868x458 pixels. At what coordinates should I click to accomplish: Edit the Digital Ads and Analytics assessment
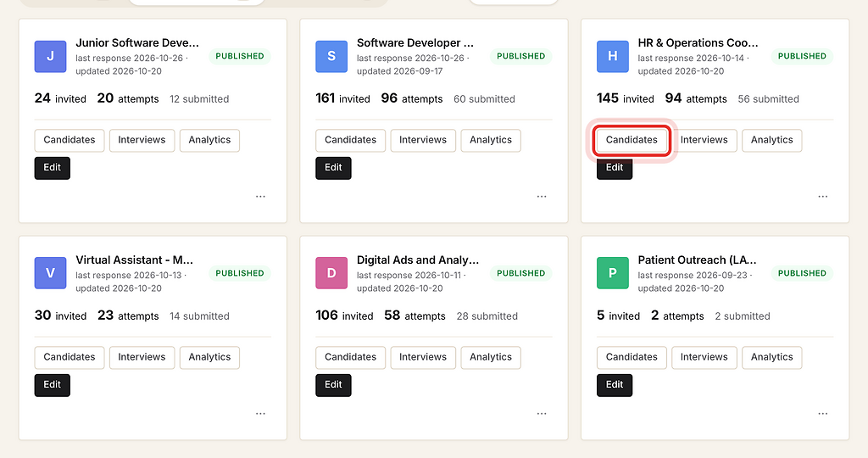click(333, 385)
